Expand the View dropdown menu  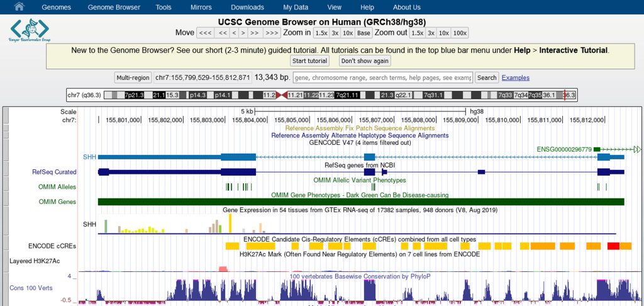(335, 7)
